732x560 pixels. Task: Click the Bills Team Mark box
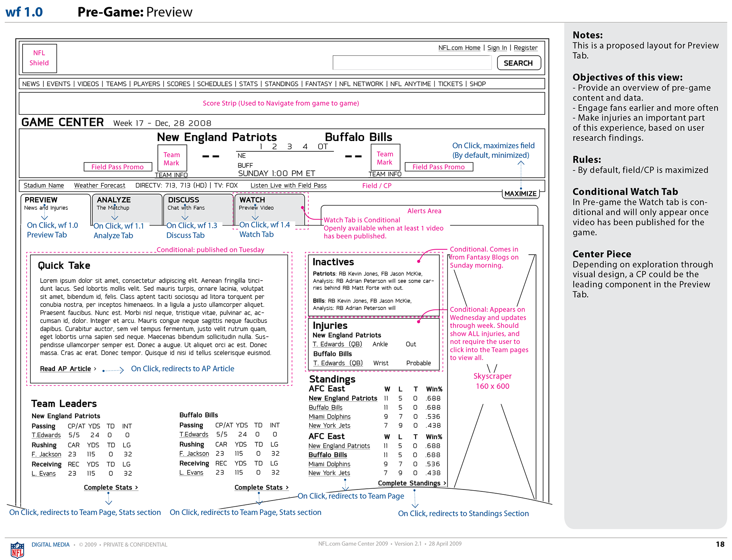(x=385, y=158)
